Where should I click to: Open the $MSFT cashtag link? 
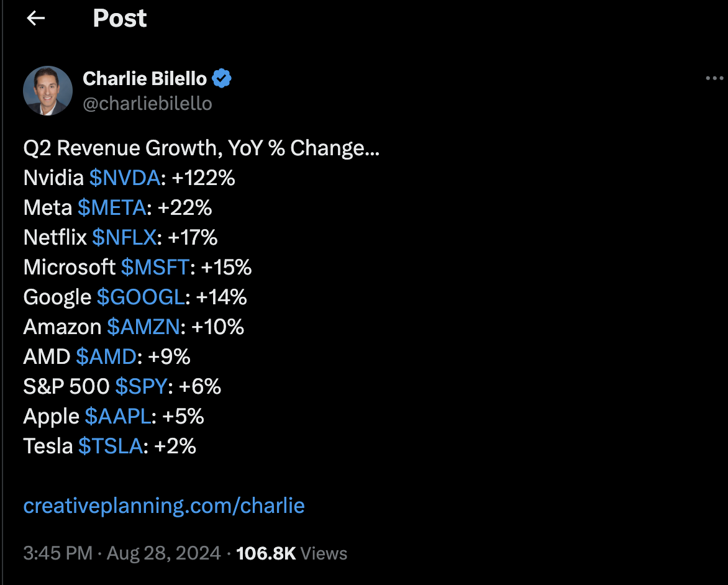[x=155, y=267]
